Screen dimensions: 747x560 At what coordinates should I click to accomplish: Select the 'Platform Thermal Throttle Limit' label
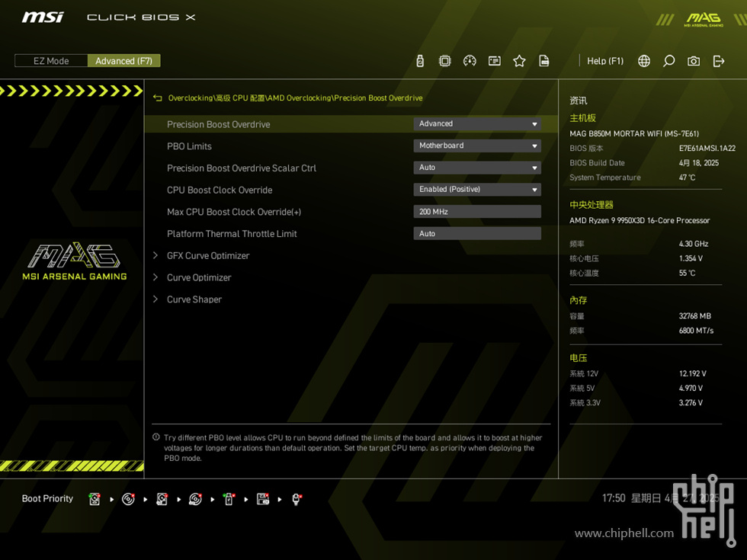tap(232, 234)
